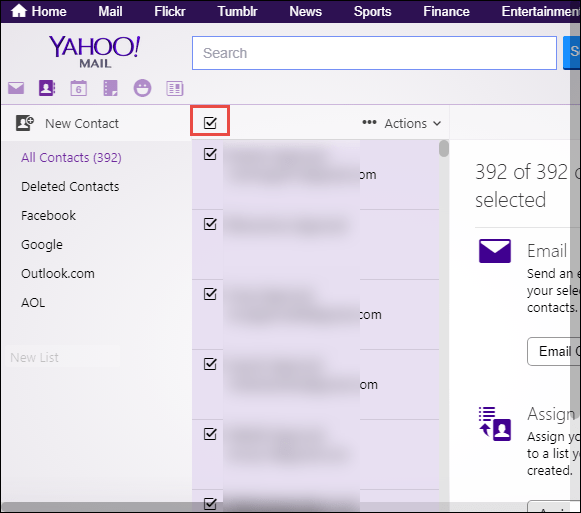
Task: Select All Contacts (392) list
Action: (71, 158)
